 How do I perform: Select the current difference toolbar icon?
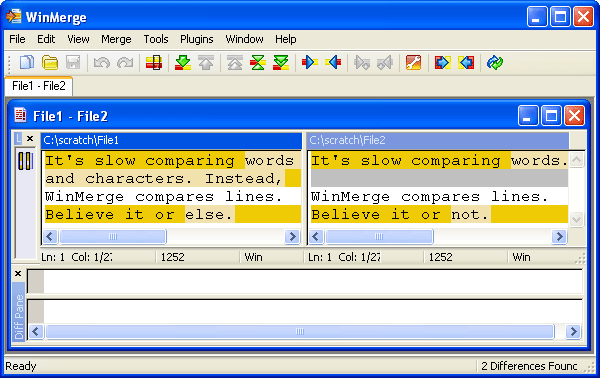(154, 62)
